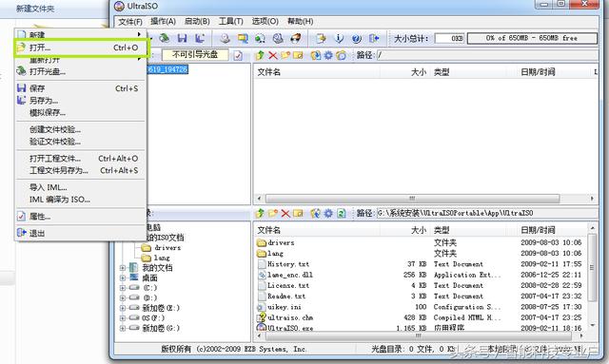Click the green Up arrow in local pane toolbar
Image resolution: width=609 pixels, height=364 pixels.
point(260,213)
